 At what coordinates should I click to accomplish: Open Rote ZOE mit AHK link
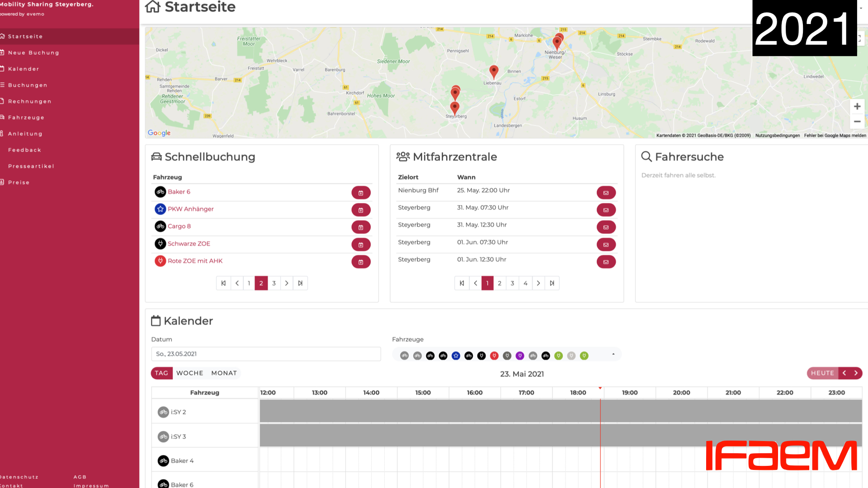195,261
